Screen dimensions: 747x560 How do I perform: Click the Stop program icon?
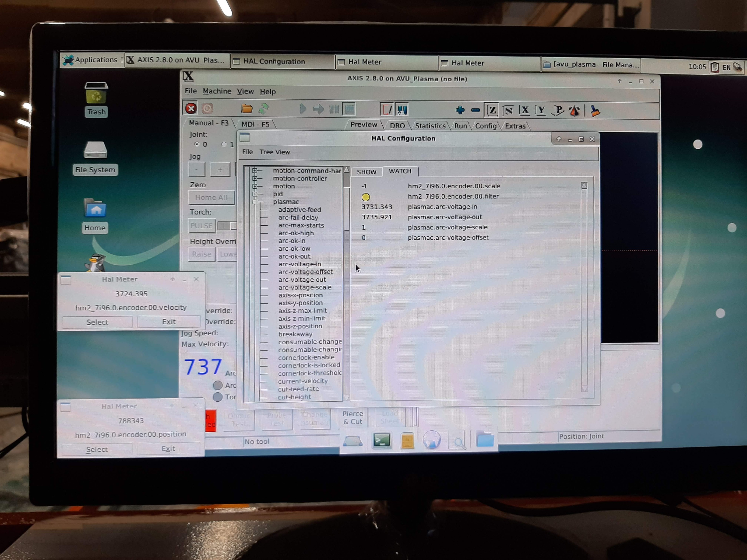(349, 109)
